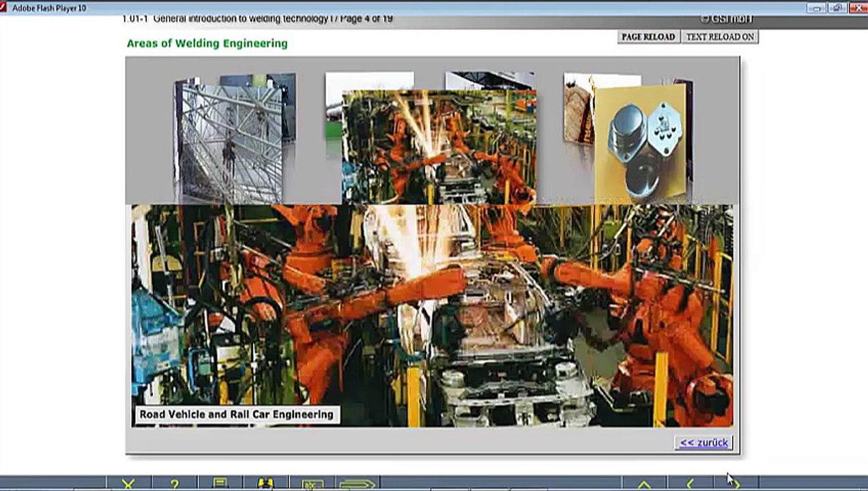Click the abc glossary icon

[313, 484]
